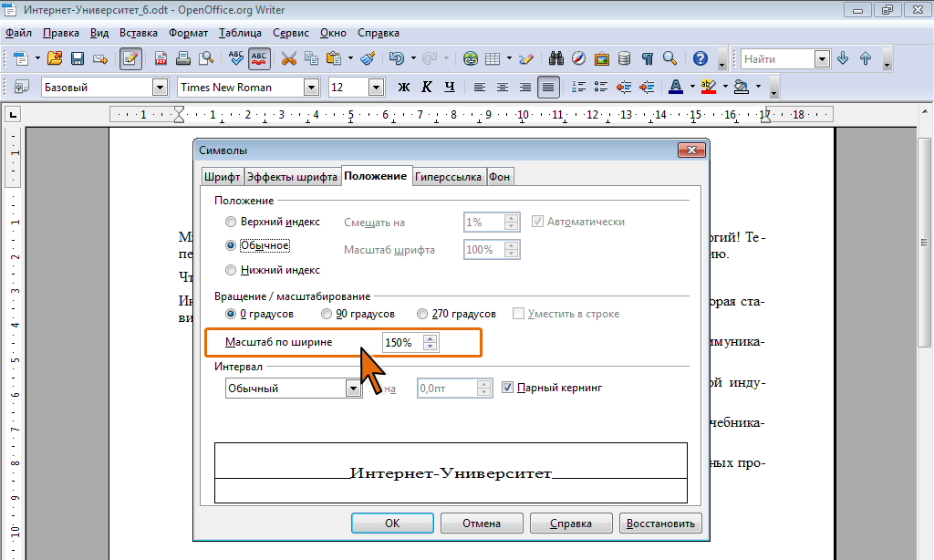Screen dimensions: 934x560
Task: Apply the background color paint bucket swatch
Action: [741, 87]
